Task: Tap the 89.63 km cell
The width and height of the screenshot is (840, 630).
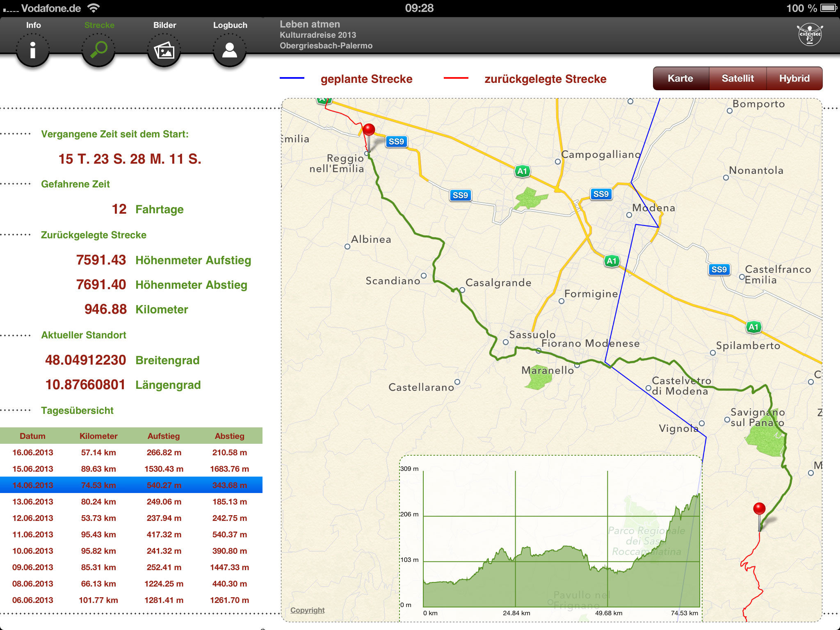Action: (x=98, y=469)
